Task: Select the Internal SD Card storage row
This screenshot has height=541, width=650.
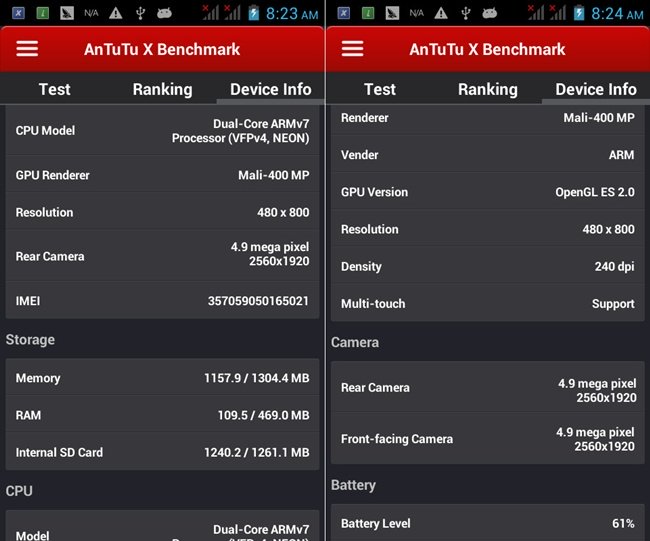Action: pos(162,452)
